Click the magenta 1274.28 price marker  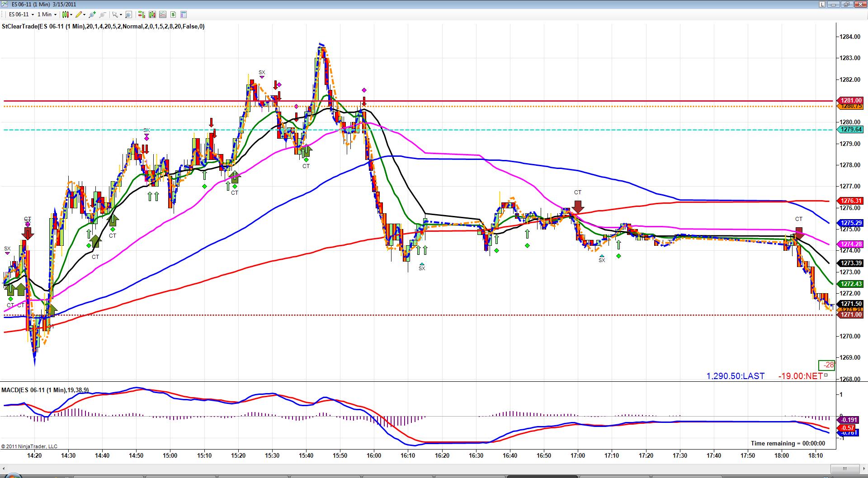click(x=850, y=244)
